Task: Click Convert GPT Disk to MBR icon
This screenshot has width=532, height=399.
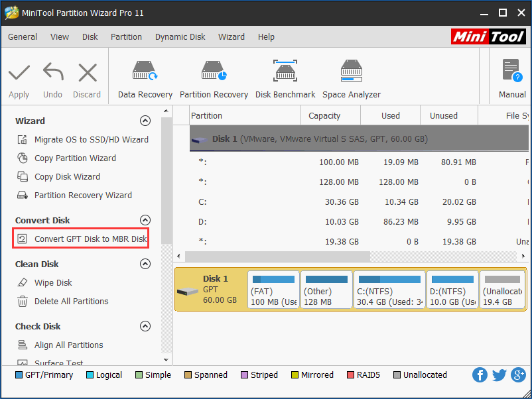Action: pyautogui.click(x=23, y=239)
